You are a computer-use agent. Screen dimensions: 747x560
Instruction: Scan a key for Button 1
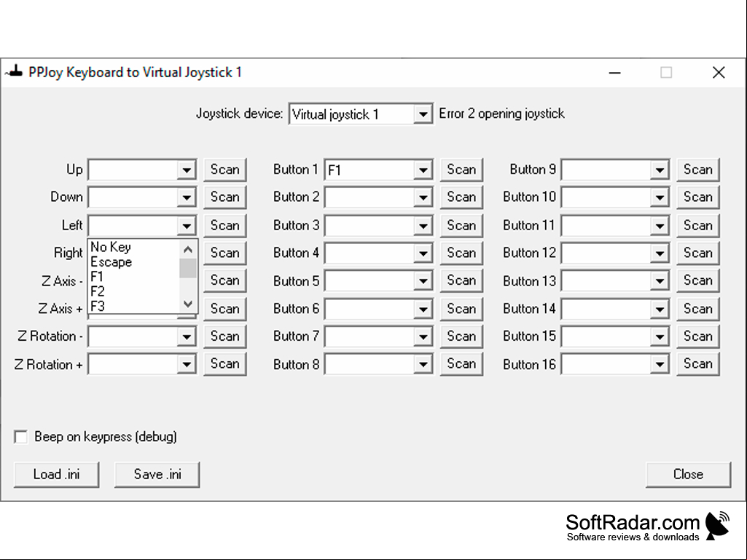[x=461, y=170]
